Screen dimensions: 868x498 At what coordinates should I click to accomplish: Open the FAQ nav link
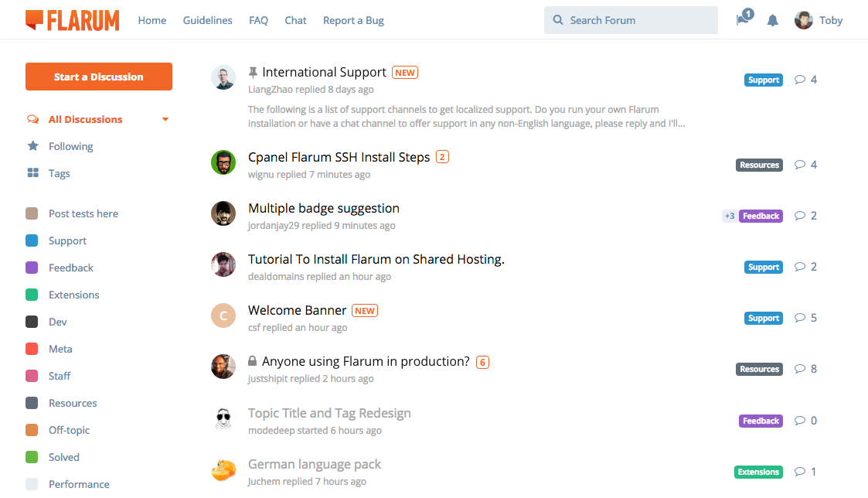258,21
